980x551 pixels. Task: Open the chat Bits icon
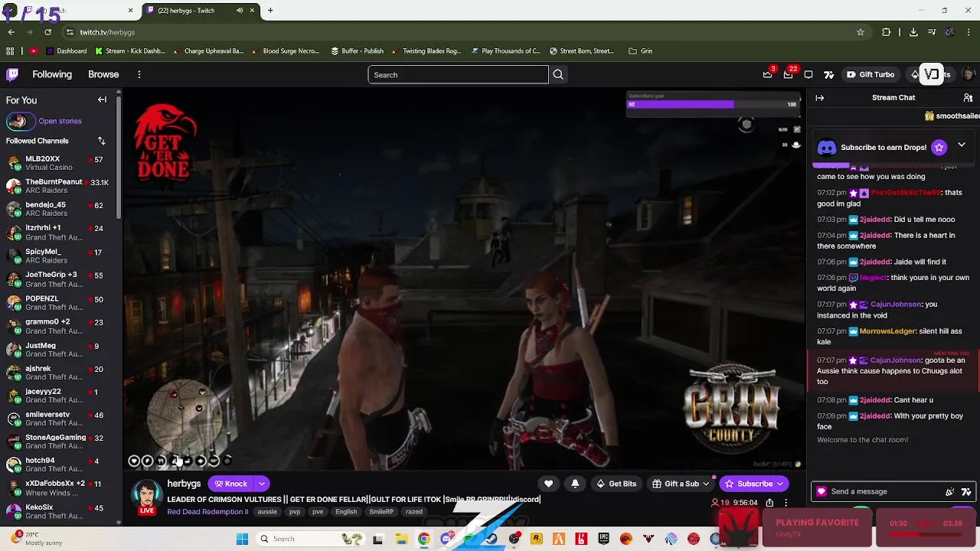click(x=950, y=491)
